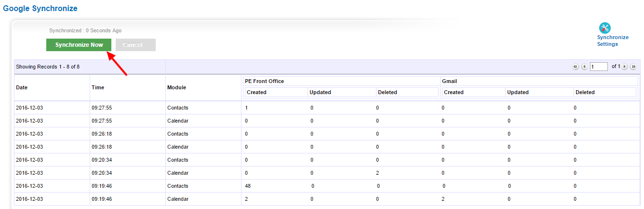This screenshot has width=644, height=209.
Task: Click the 48 created contacts value
Action: [248, 186]
